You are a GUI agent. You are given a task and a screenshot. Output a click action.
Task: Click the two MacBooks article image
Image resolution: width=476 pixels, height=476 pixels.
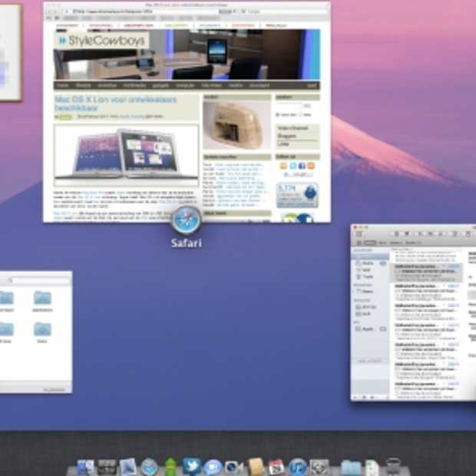point(126,154)
